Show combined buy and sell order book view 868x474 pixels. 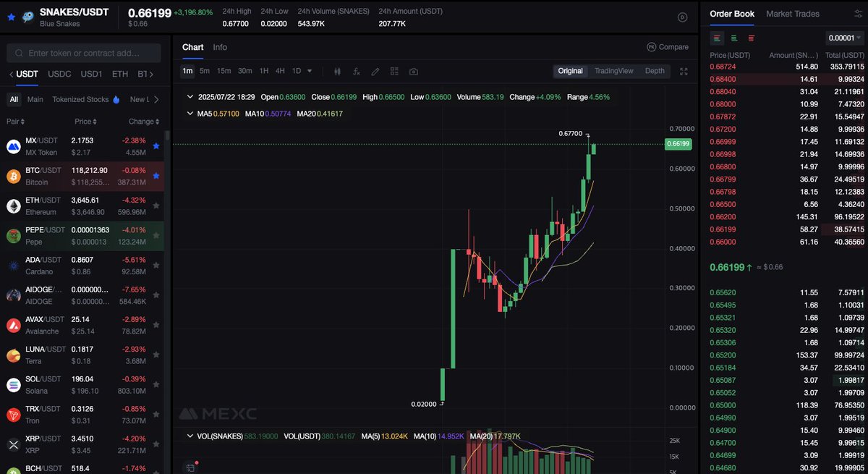(717, 38)
